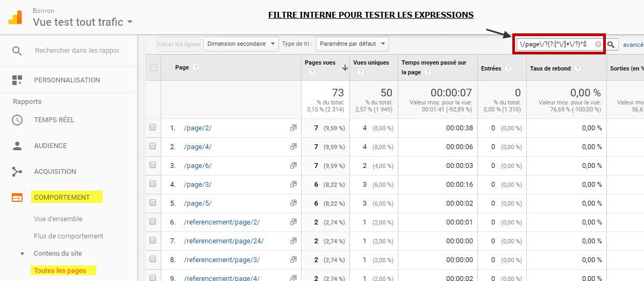The width and height of the screenshot is (644, 281).
Task: Check the box for /page/3/ row
Action: click(x=153, y=184)
